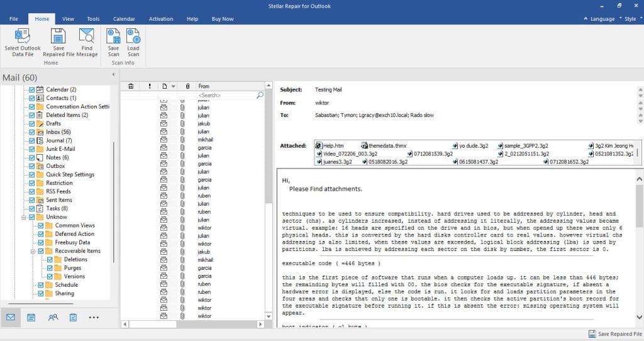Collapse Recoverable Items tree node
644x341 pixels.
click(x=33, y=251)
